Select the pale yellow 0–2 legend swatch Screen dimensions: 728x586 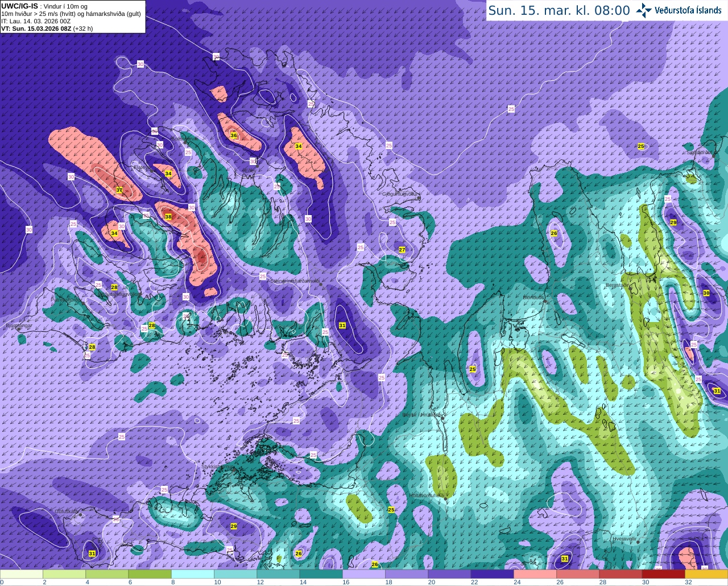click(22, 574)
